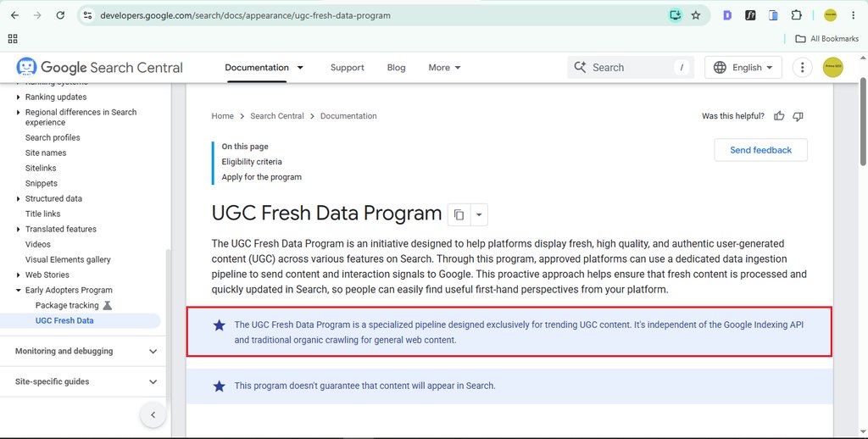Open dropdown arrow beside the copy page icon
Viewport: 868px width, 439px height.
coord(480,214)
